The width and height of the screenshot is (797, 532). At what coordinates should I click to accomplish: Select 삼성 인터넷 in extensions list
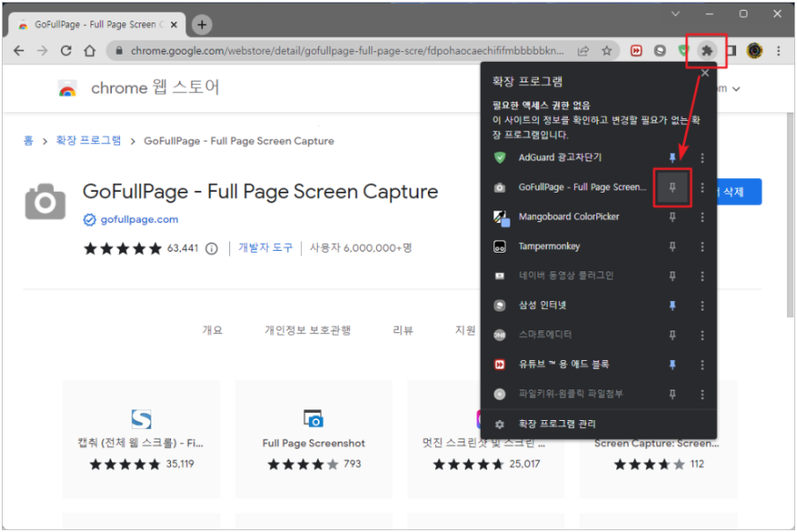(x=542, y=305)
